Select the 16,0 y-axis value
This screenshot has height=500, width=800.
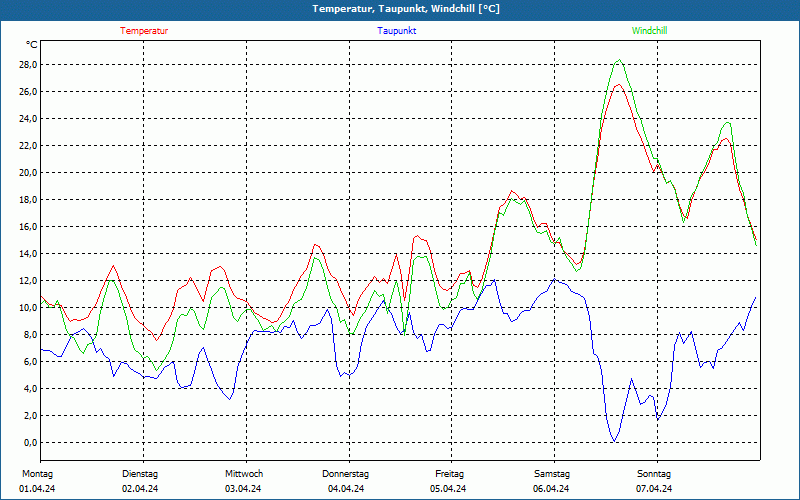28,227
